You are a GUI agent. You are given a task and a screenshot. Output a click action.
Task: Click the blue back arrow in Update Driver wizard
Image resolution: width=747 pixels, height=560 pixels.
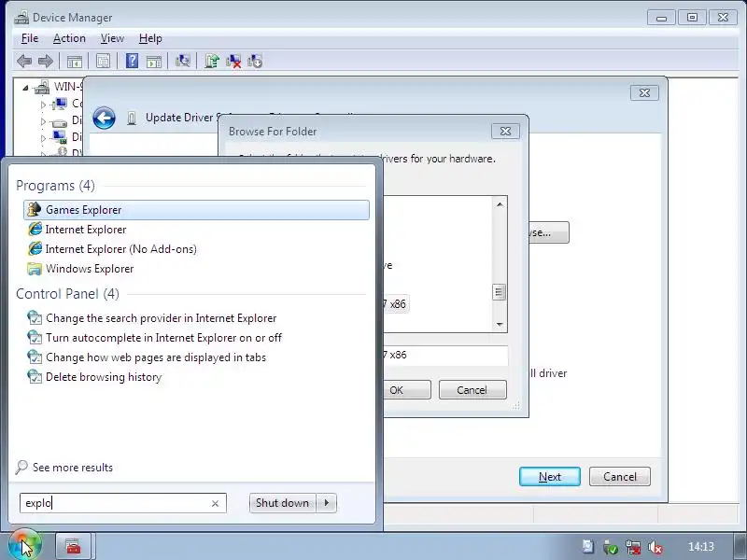coord(104,119)
